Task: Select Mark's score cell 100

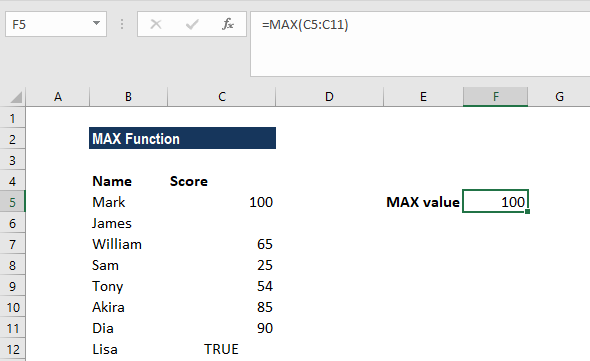Action: point(222,202)
